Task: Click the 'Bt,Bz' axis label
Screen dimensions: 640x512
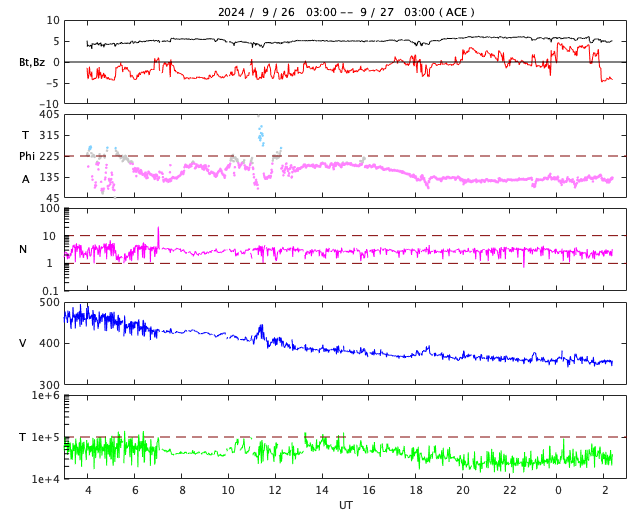Action: 32,62
